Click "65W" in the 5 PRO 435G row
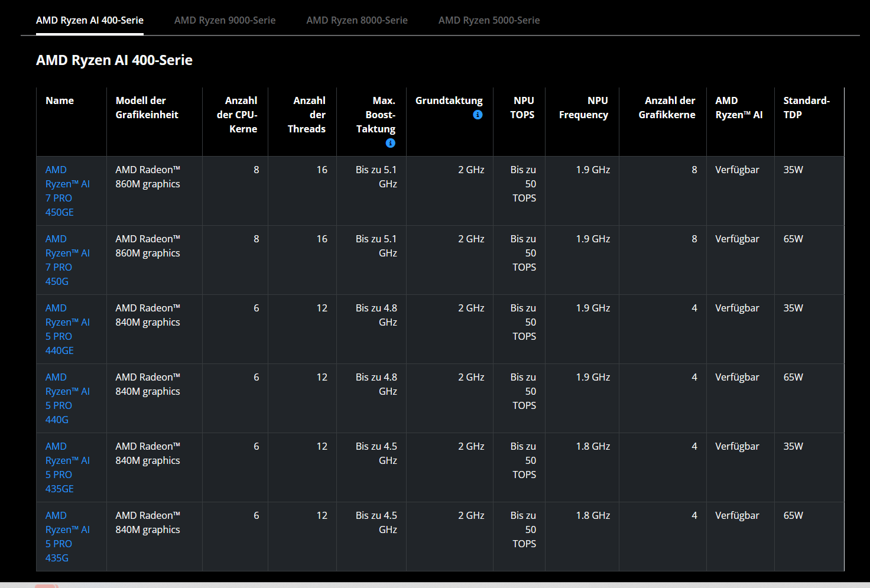870x588 pixels. 793,515
